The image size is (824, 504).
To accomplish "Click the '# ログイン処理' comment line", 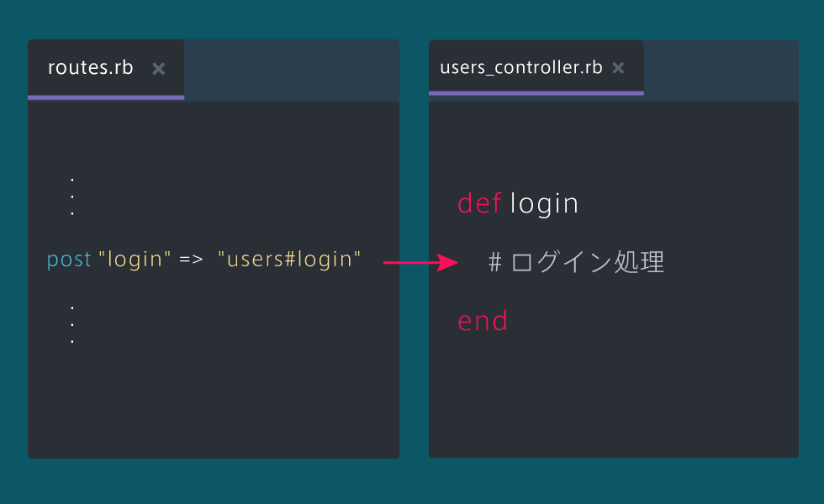I will (x=577, y=261).
